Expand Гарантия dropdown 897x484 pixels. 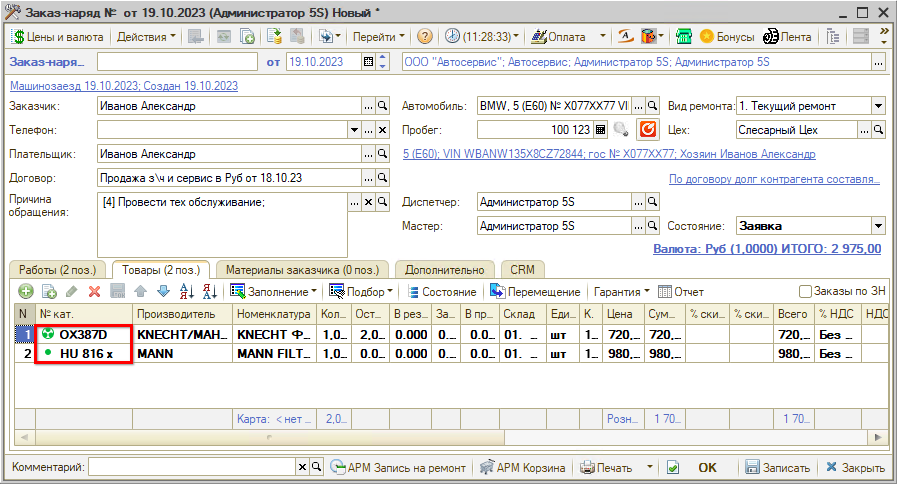coord(621,292)
